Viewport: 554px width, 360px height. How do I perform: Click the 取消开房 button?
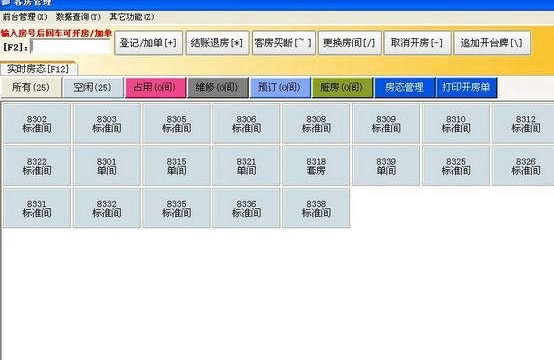click(x=417, y=43)
